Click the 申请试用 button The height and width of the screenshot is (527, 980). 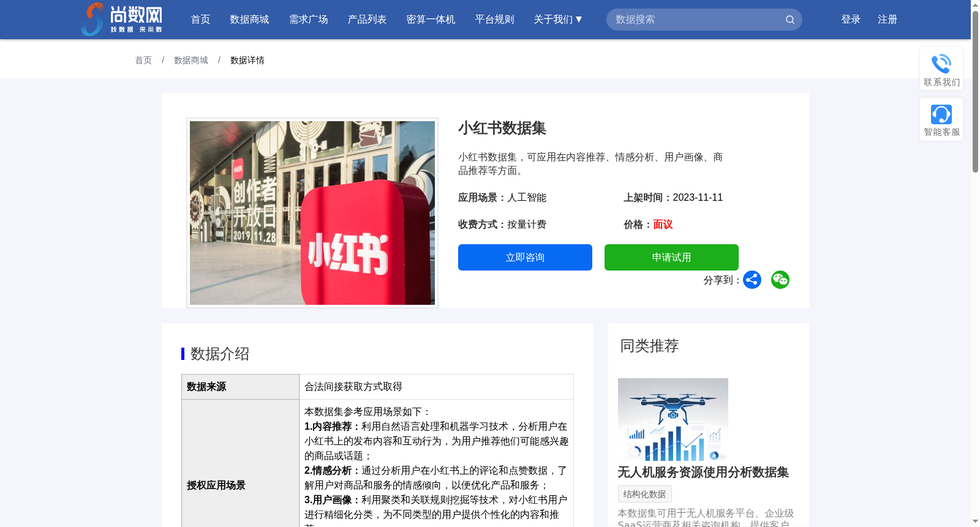pyautogui.click(x=671, y=257)
